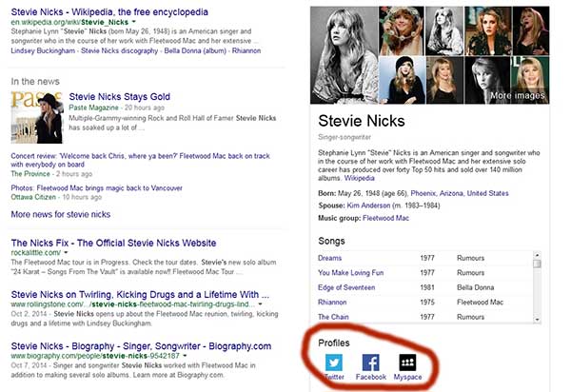Image resolution: width=571 pixels, height=392 pixels.
Task: Open Kim Anderson spouse link
Action: click(x=368, y=206)
